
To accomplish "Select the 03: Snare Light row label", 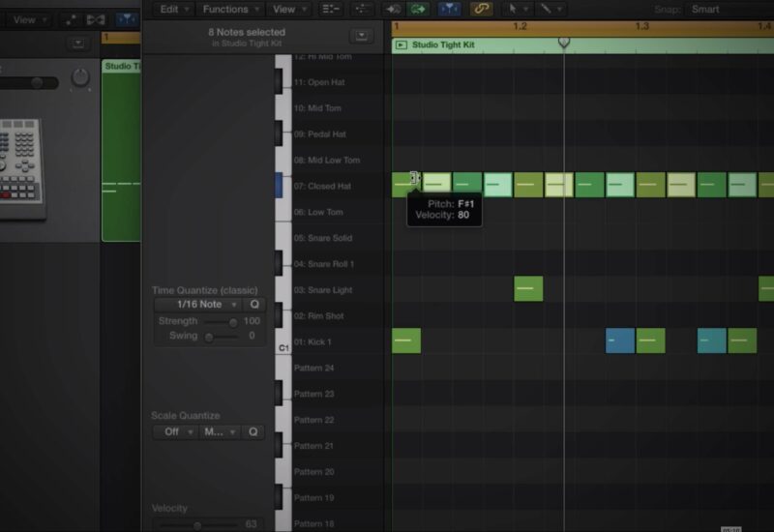I will [x=323, y=290].
